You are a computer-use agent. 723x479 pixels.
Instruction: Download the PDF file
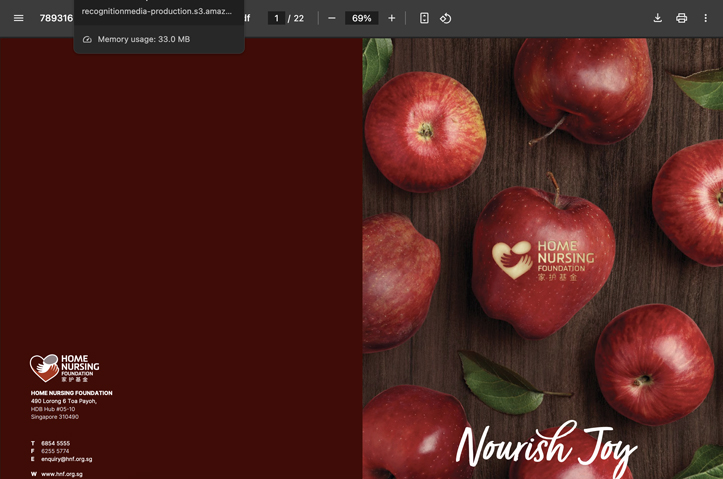pos(658,18)
